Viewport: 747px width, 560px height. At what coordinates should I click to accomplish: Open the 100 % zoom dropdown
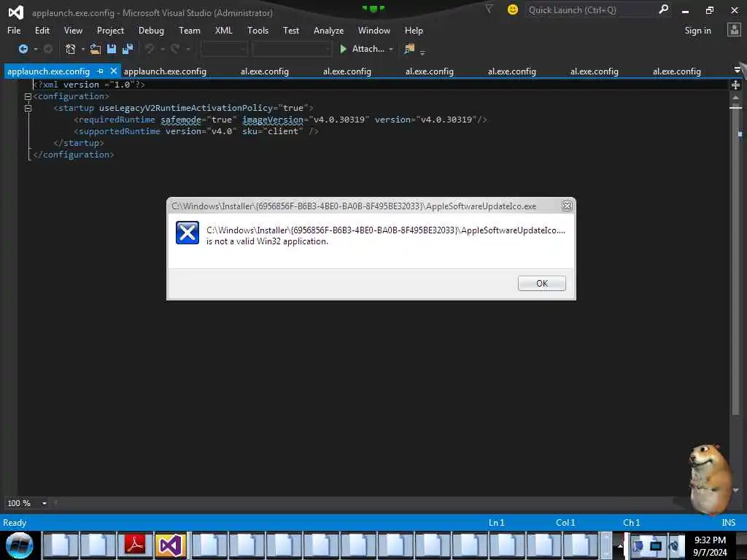[x=44, y=503]
